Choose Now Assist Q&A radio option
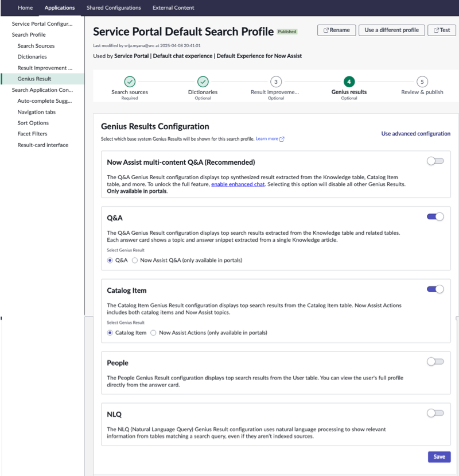The height and width of the screenshot is (476, 459). pos(135,261)
